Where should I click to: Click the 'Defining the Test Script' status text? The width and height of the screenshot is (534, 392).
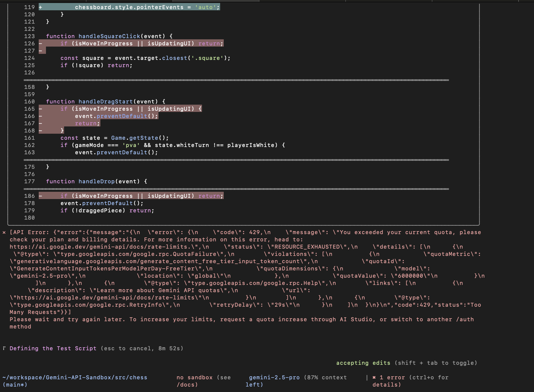coord(53,348)
